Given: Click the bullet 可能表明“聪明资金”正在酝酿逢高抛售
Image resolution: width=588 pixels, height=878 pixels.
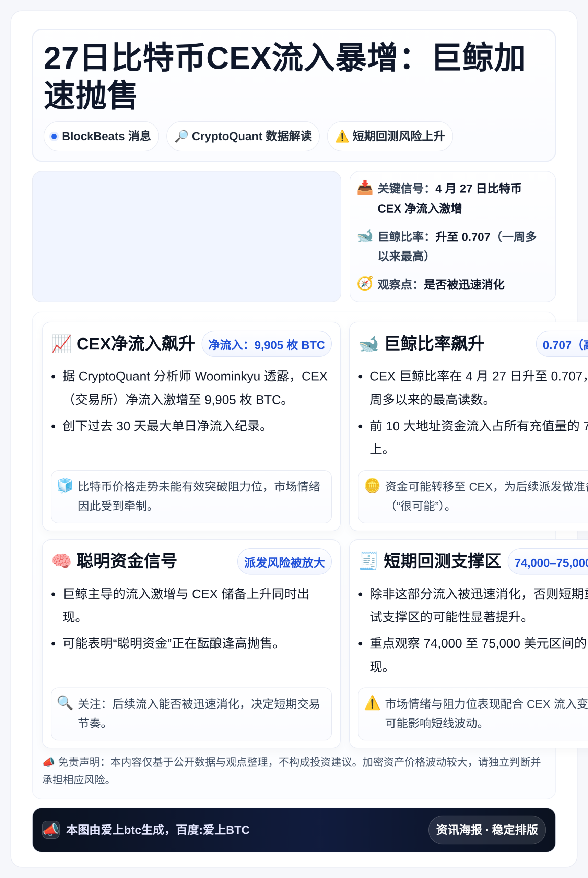Looking at the screenshot, I should [171, 643].
